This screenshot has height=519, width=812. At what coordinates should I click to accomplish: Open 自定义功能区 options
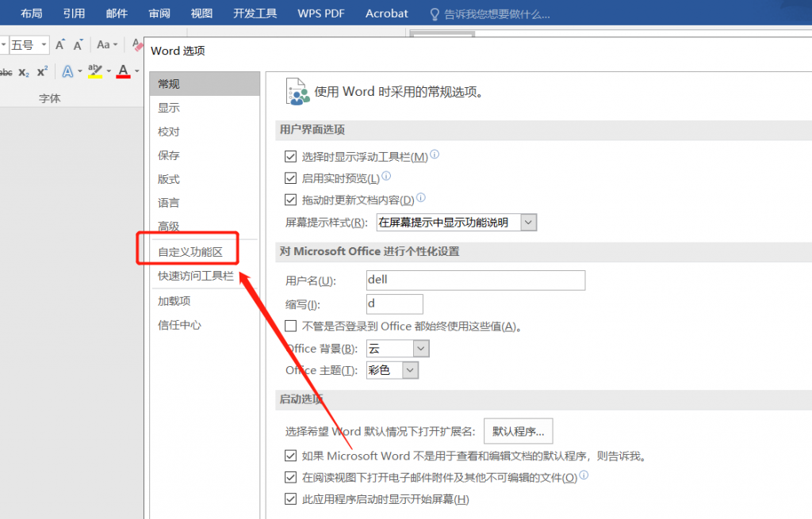205,252
